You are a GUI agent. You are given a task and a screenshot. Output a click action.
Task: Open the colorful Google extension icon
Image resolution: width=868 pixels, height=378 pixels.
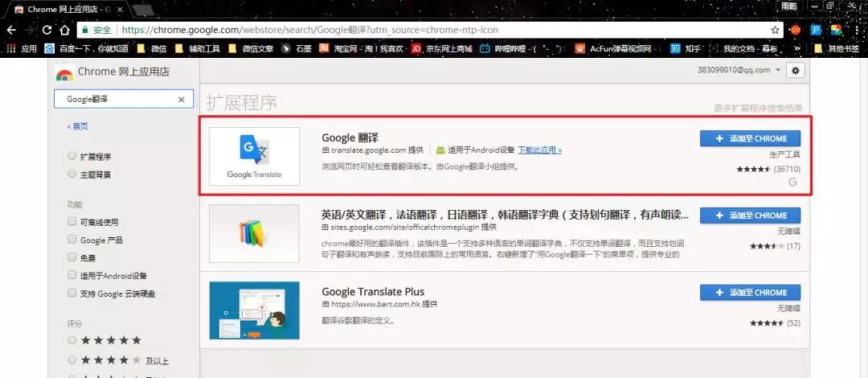tap(836, 30)
